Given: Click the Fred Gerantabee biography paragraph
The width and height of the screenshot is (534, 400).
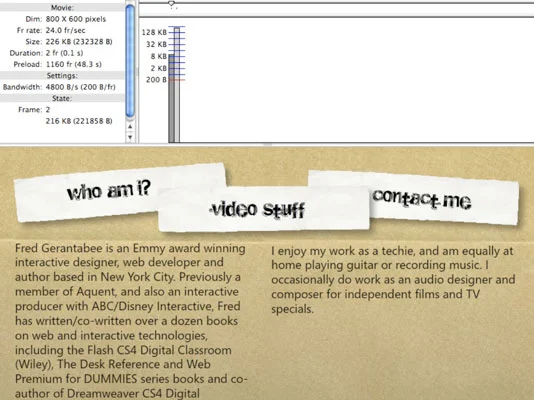Looking at the screenshot, I should 130,321.
